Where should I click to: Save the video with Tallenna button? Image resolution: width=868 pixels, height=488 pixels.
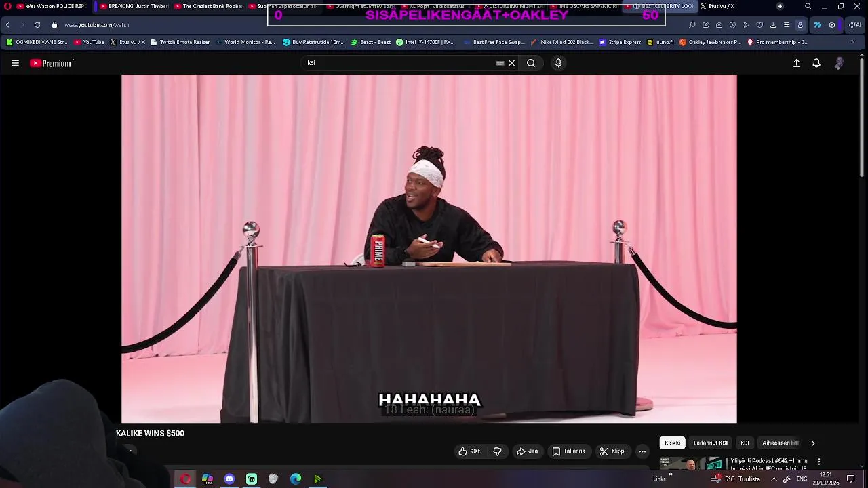pos(568,451)
